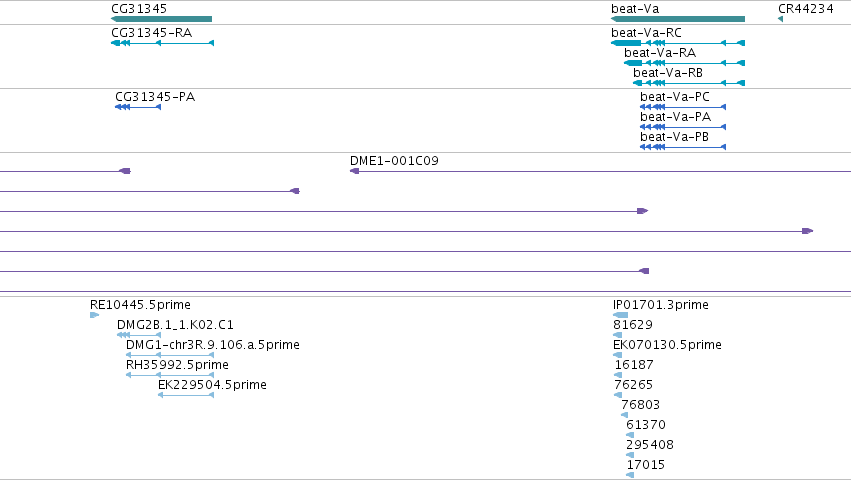Select the beat-Va gene bar
Image resolution: width=851 pixels, height=480 pixels.
[x=678, y=19]
